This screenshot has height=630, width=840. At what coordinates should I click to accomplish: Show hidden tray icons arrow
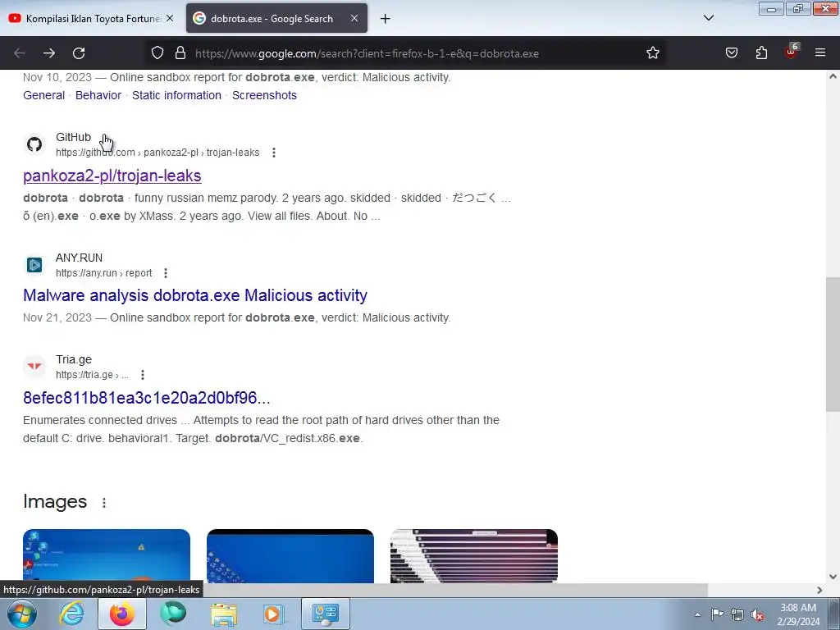[x=697, y=614]
